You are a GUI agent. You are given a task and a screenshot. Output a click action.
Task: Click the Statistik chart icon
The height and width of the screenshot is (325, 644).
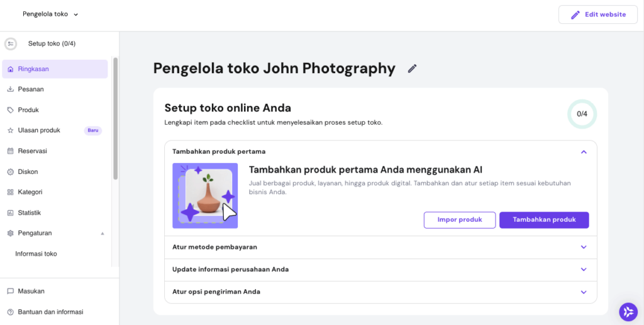(10, 213)
